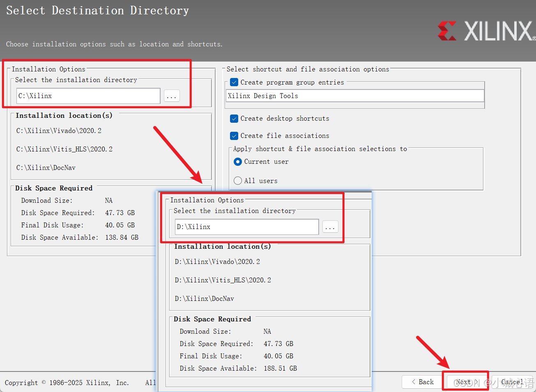Go Back to previous installer step
The image size is (536, 392).
pyautogui.click(x=422, y=382)
